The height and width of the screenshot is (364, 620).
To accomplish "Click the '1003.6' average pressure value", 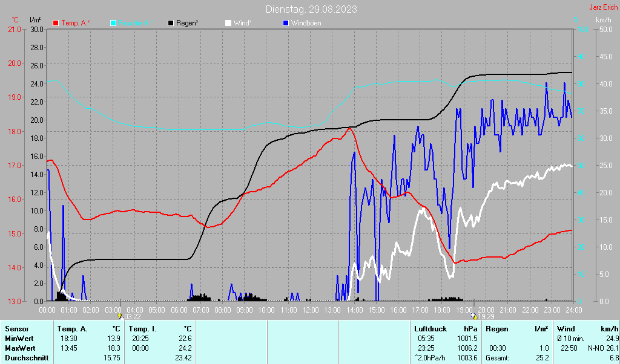I will (467, 358).
